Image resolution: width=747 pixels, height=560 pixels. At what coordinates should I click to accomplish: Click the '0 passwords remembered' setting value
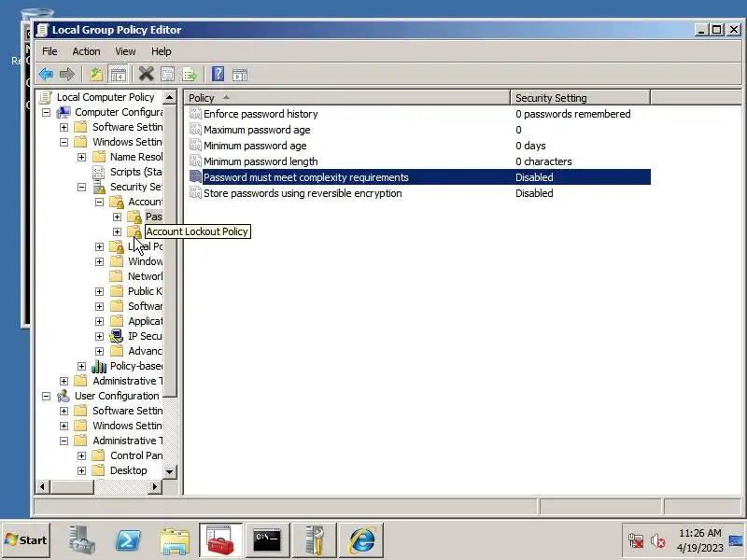[572, 114]
